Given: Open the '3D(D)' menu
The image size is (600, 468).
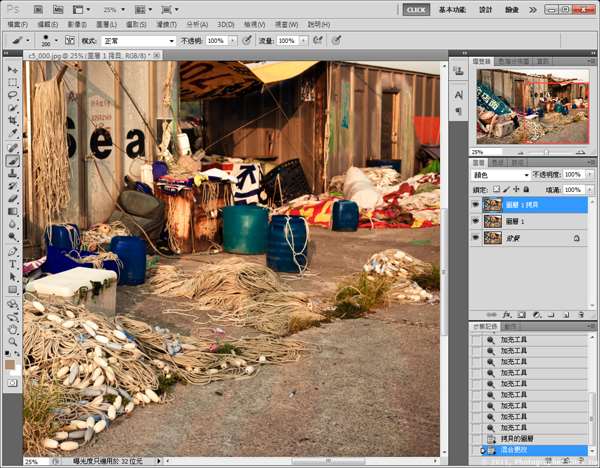Looking at the screenshot, I should coord(226,24).
